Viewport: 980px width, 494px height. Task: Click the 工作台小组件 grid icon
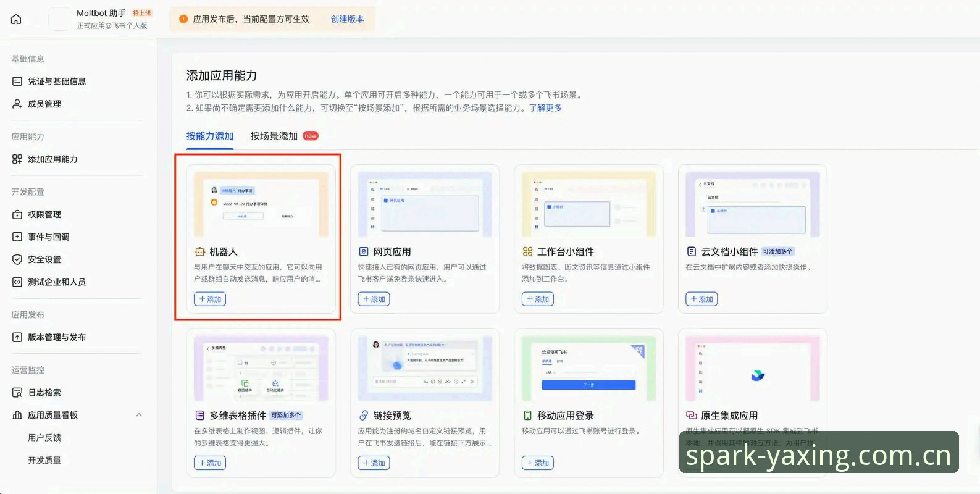pyautogui.click(x=527, y=252)
